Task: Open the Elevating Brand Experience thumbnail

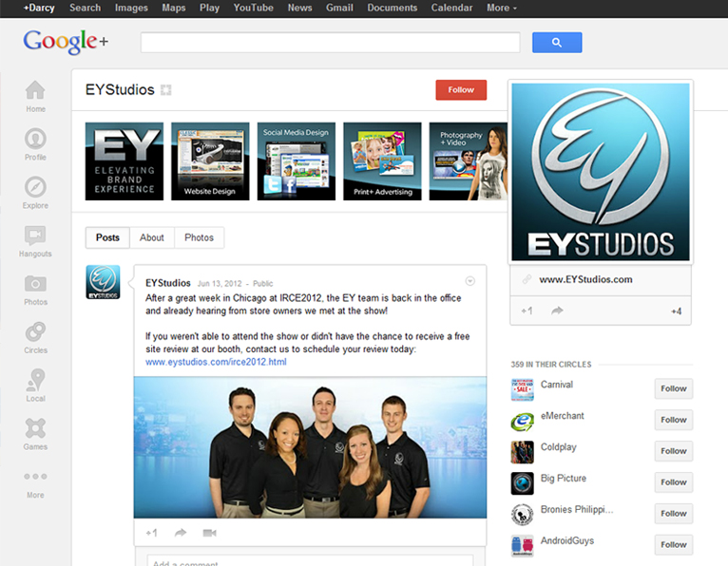Action: tap(125, 161)
